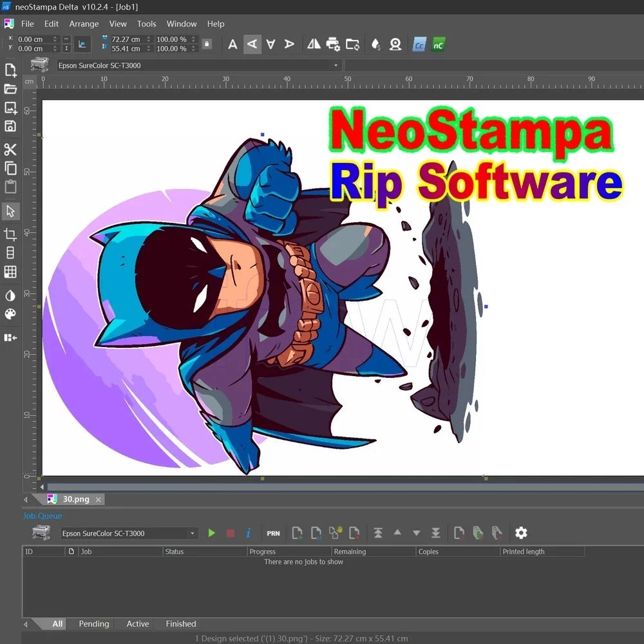Image resolution: width=644 pixels, height=644 pixels.
Task: Expand the top Epson SureColor printer dropdown
Action: (336, 66)
